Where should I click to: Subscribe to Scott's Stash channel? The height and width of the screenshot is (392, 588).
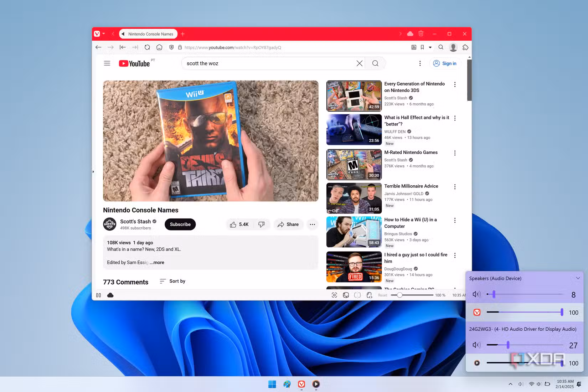[180, 224]
